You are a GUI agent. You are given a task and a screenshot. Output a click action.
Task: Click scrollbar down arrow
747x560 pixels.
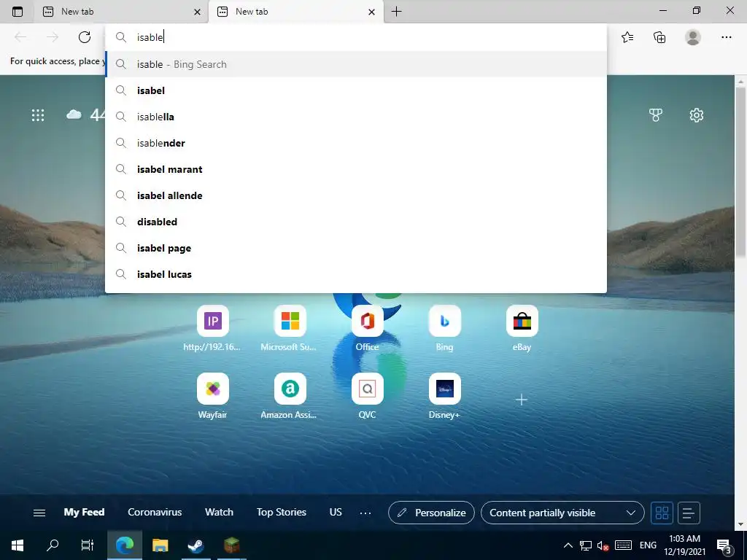(x=741, y=525)
